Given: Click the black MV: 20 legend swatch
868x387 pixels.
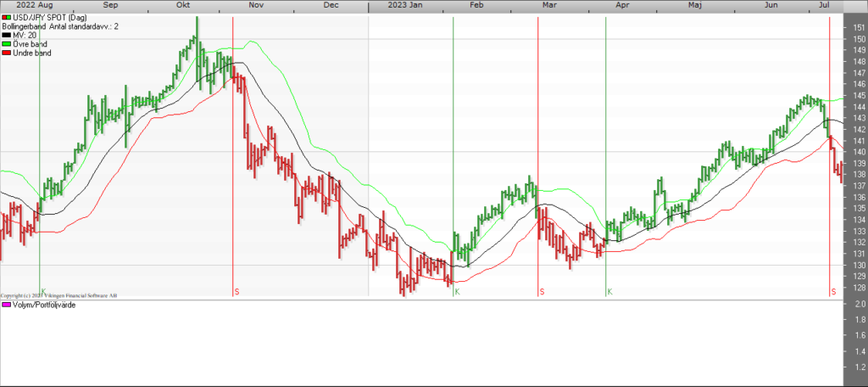Looking at the screenshot, I should pos(7,35).
